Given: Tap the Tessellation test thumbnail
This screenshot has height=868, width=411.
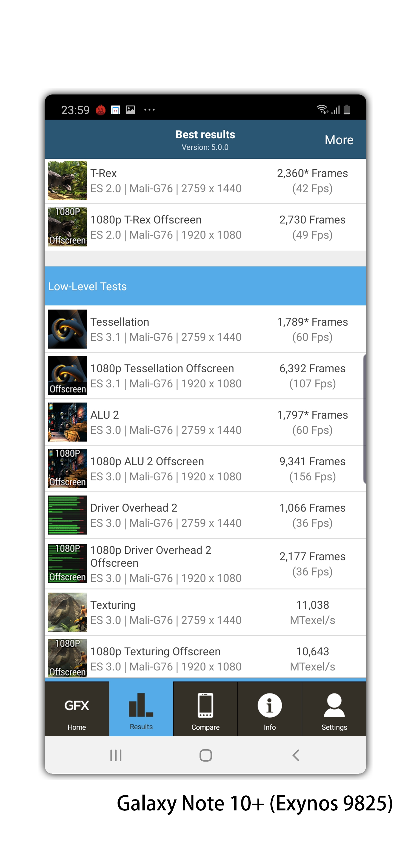Looking at the screenshot, I should 67,329.
